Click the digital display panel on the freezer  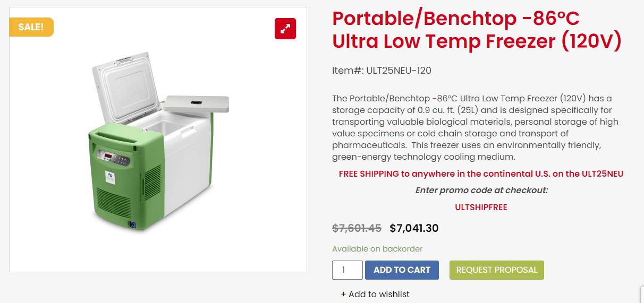click(x=109, y=157)
